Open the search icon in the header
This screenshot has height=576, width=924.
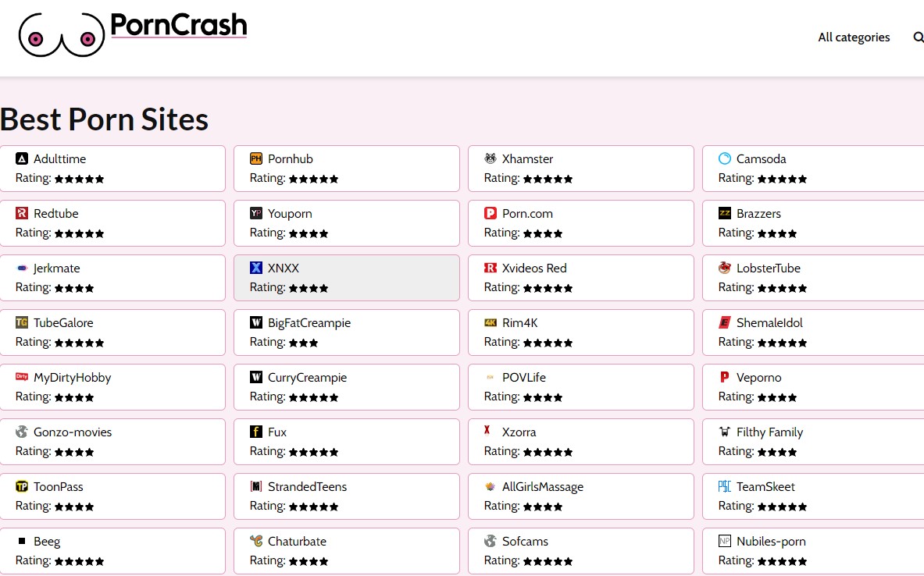click(x=918, y=37)
